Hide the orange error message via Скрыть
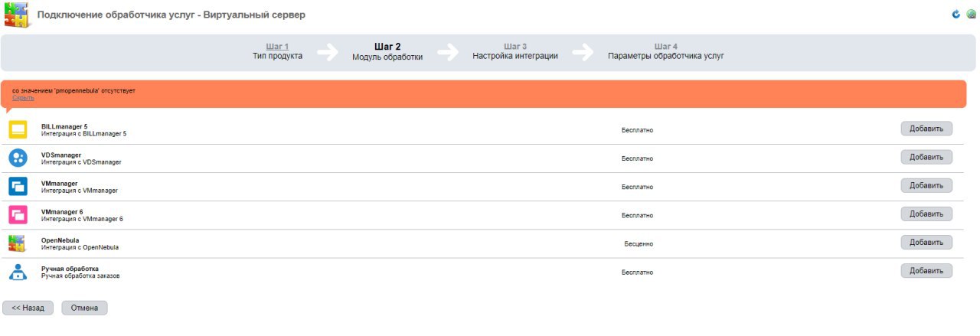 (x=23, y=98)
